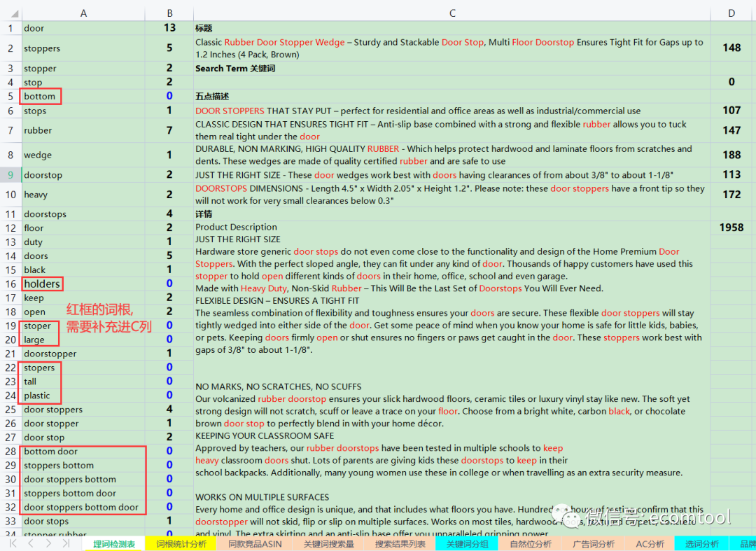The width and height of the screenshot is (756, 551).
Task: Select cell containing 'bottom'
Action: pyautogui.click(x=83, y=97)
